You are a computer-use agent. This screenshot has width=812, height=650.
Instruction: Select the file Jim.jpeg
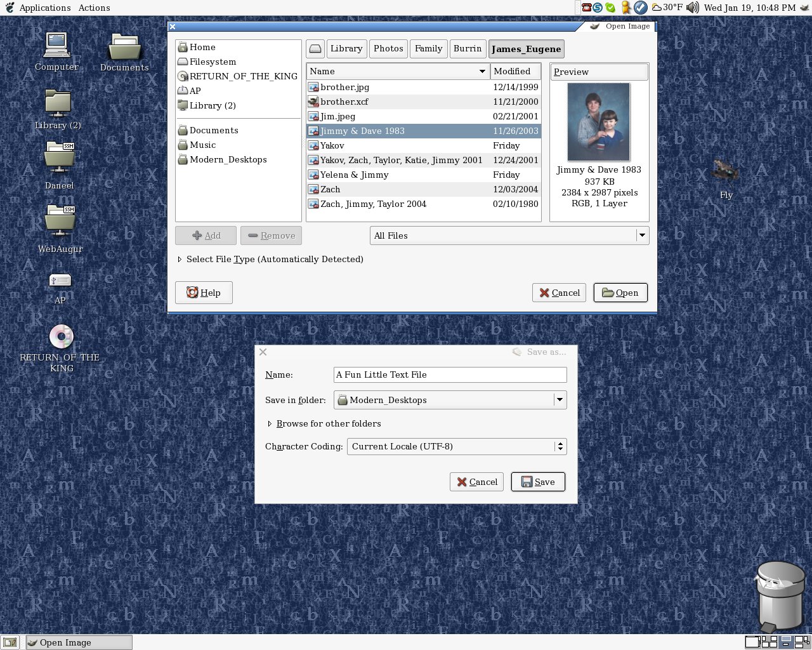pos(423,116)
